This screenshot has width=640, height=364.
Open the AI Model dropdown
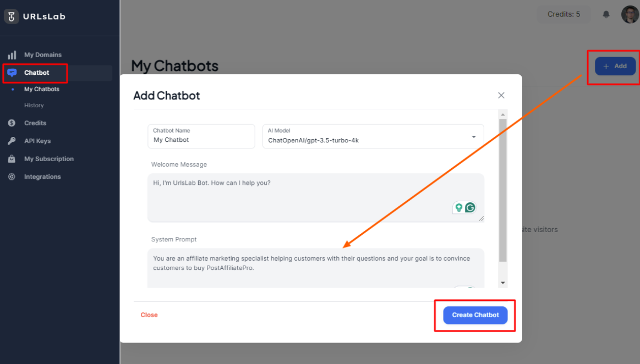coord(473,136)
